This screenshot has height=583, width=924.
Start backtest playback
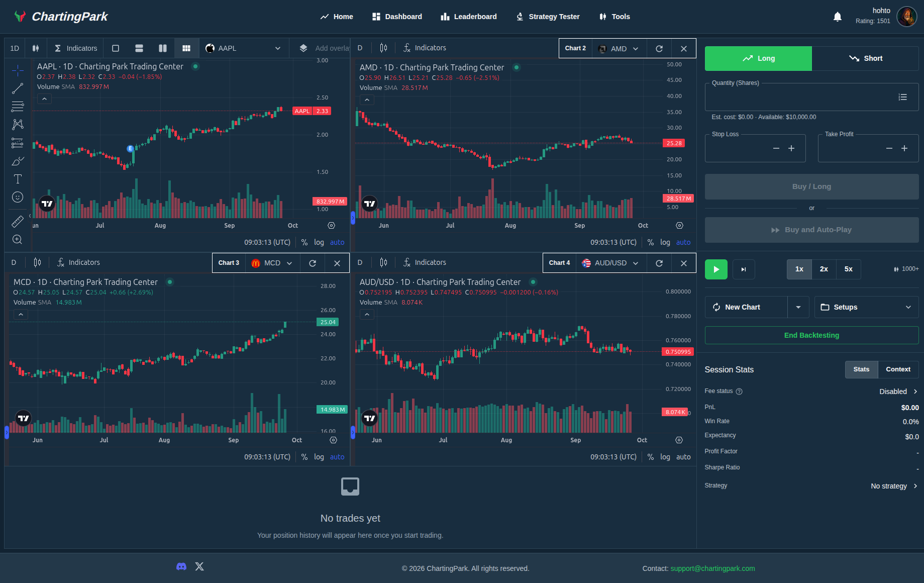(716, 269)
